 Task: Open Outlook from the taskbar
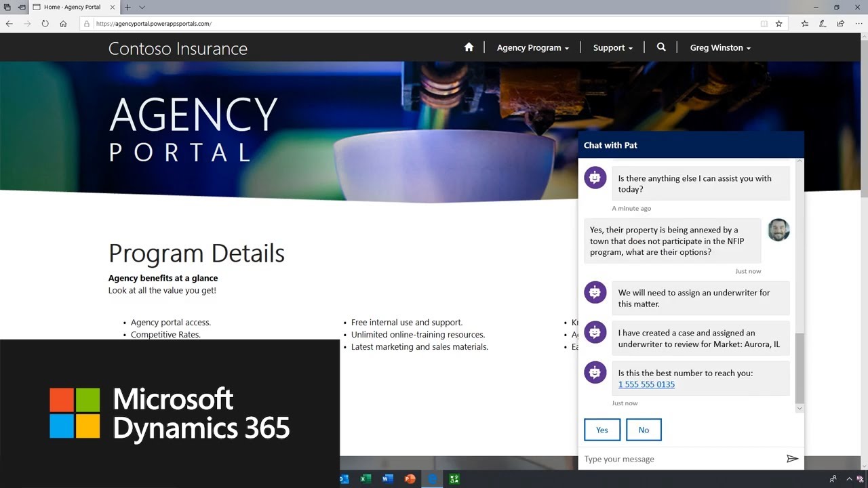click(344, 479)
